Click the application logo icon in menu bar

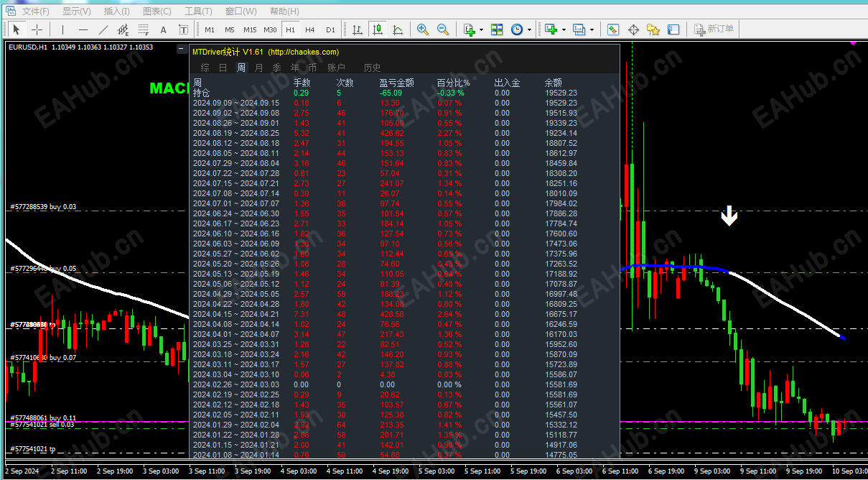10,11
